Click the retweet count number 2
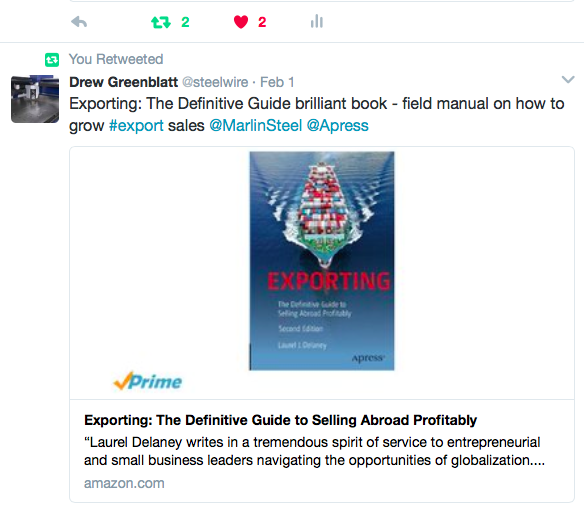This screenshot has width=584, height=513. point(185,22)
